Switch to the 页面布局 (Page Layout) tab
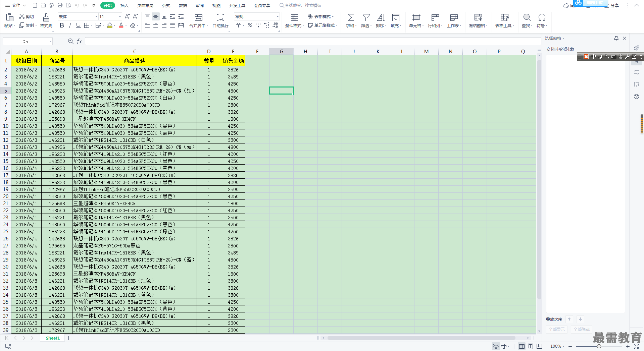Image resolution: width=644 pixels, height=351 pixels. tap(145, 5)
